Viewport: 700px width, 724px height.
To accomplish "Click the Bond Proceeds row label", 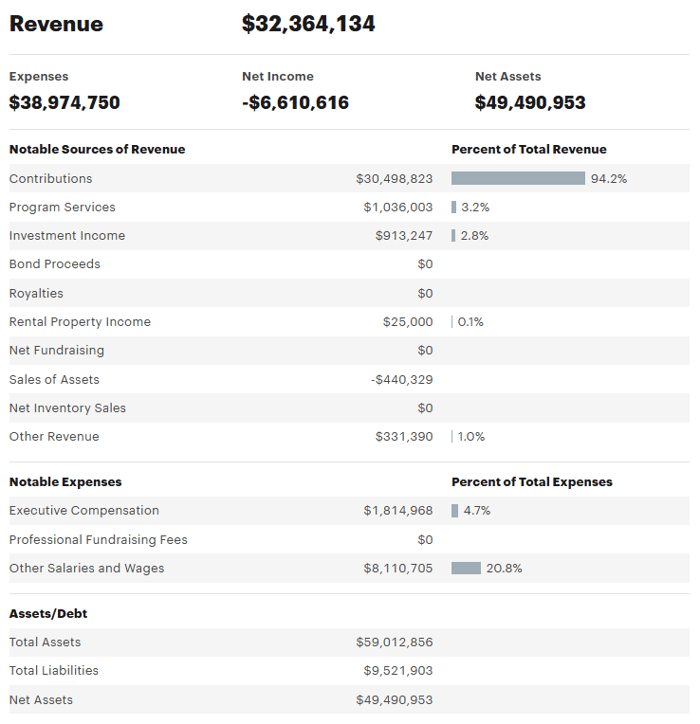I will [x=55, y=264].
